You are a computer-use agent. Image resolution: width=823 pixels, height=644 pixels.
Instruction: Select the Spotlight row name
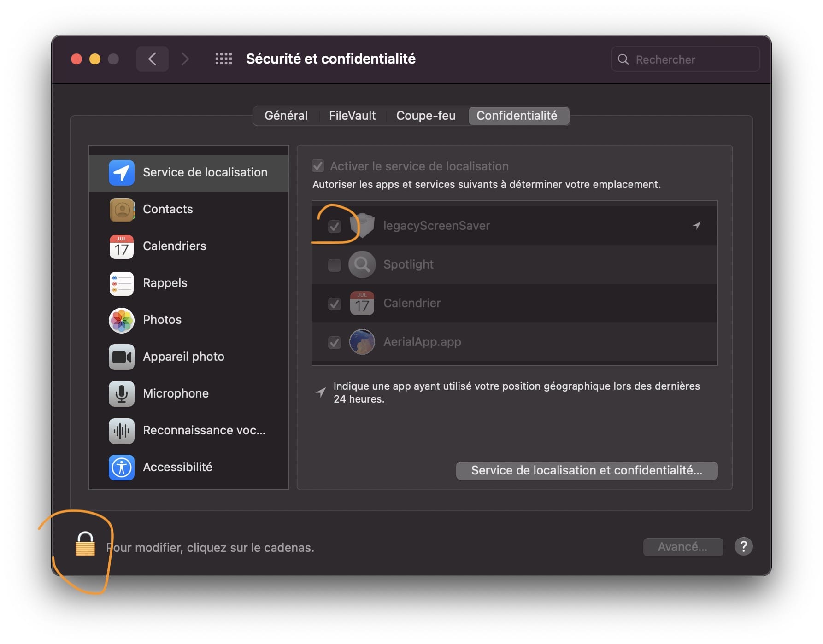[409, 264]
